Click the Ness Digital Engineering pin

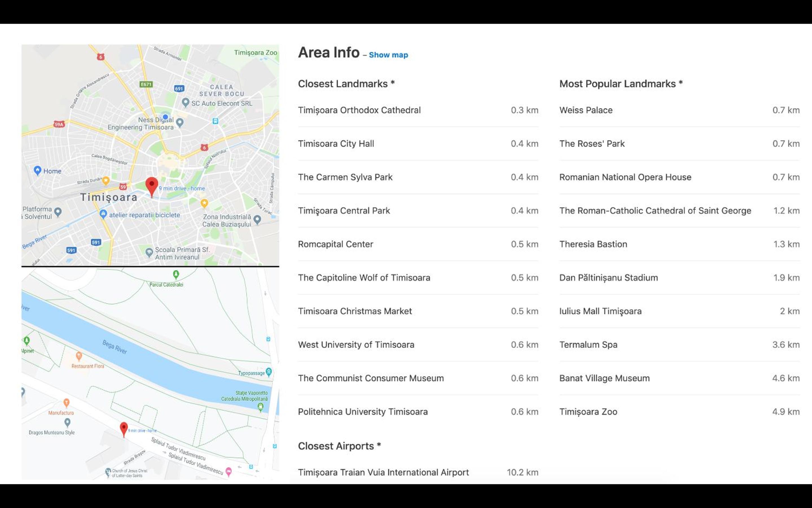point(180,123)
